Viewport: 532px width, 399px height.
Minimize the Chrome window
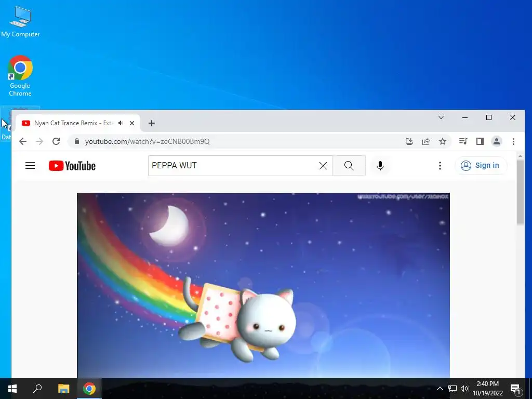(465, 117)
